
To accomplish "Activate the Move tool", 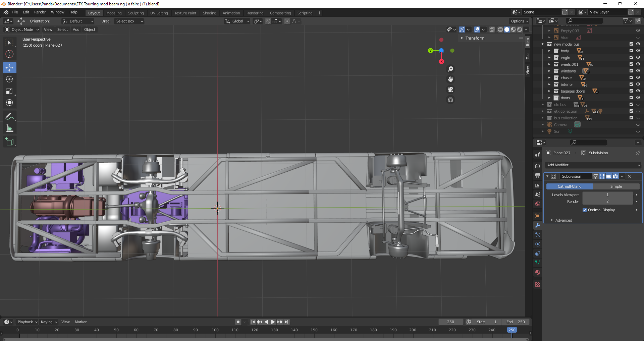I will point(9,68).
